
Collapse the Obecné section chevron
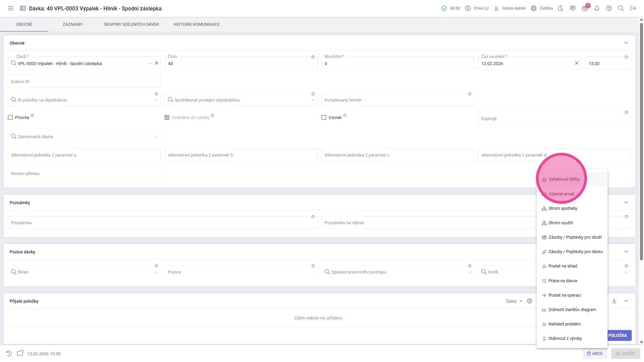pos(626,43)
